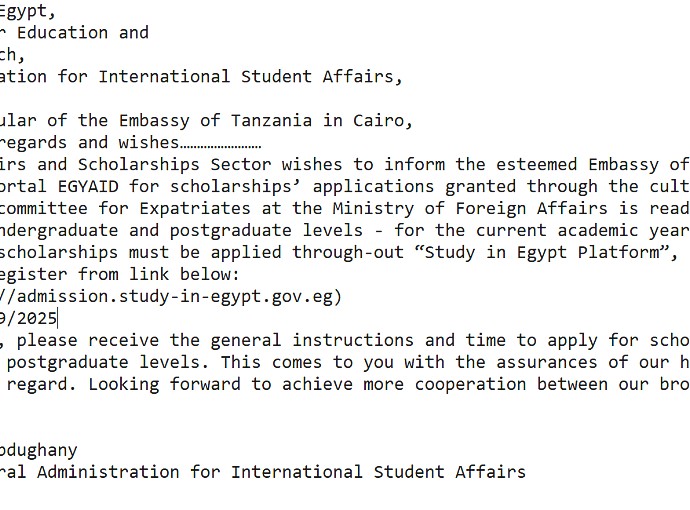Viewport: 690px width, 510px height.
Task: Click the date text ending in 9/2025
Action: (x=28, y=318)
